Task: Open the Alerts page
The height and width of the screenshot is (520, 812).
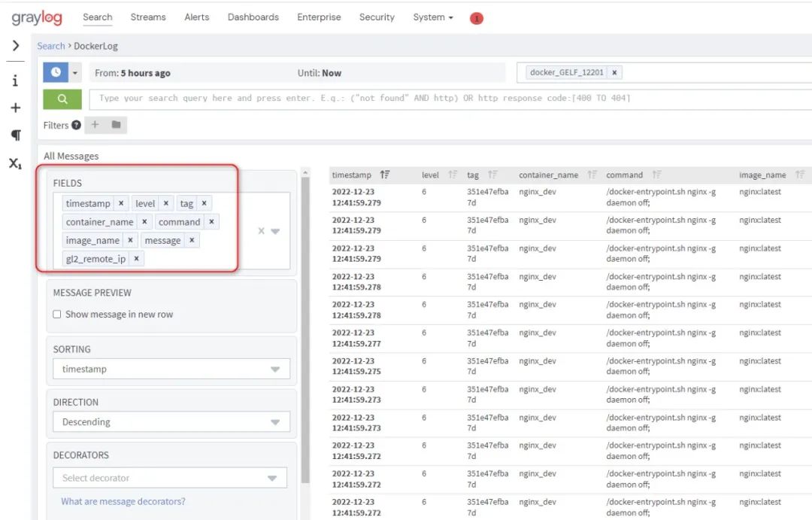Action: click(x=197, y=17)
